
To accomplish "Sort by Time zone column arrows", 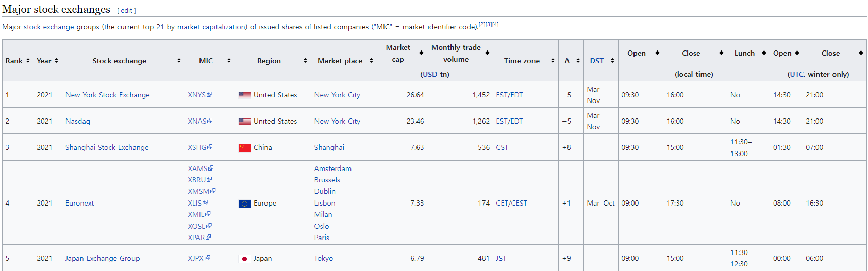I will [x=553, y=61].
